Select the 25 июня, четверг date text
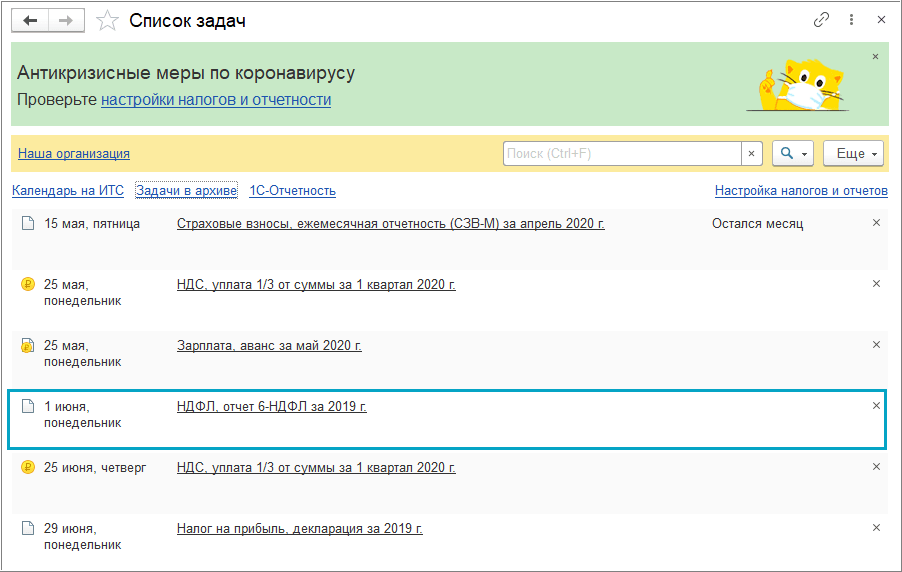The image size is (902, 572). click(95, 468)
